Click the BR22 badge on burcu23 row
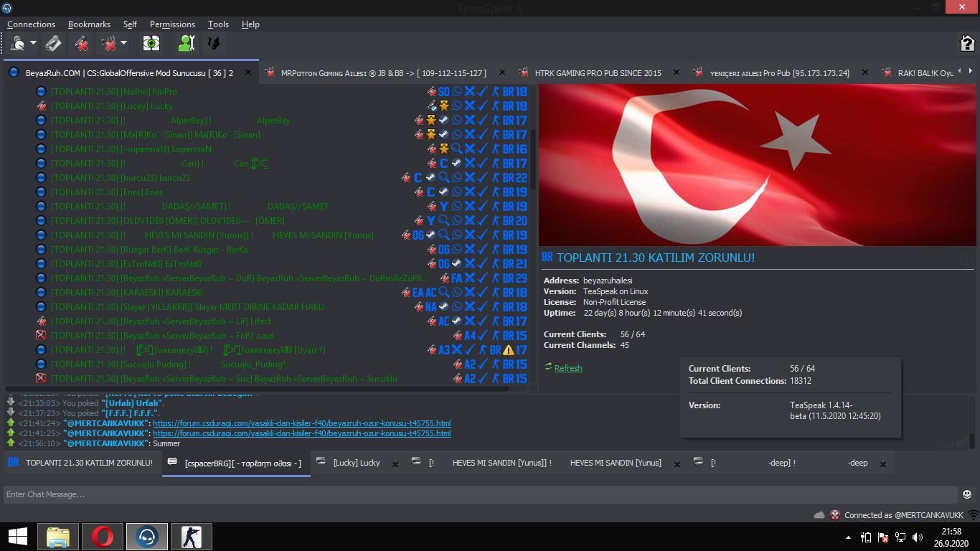 (x=515, y=178)
